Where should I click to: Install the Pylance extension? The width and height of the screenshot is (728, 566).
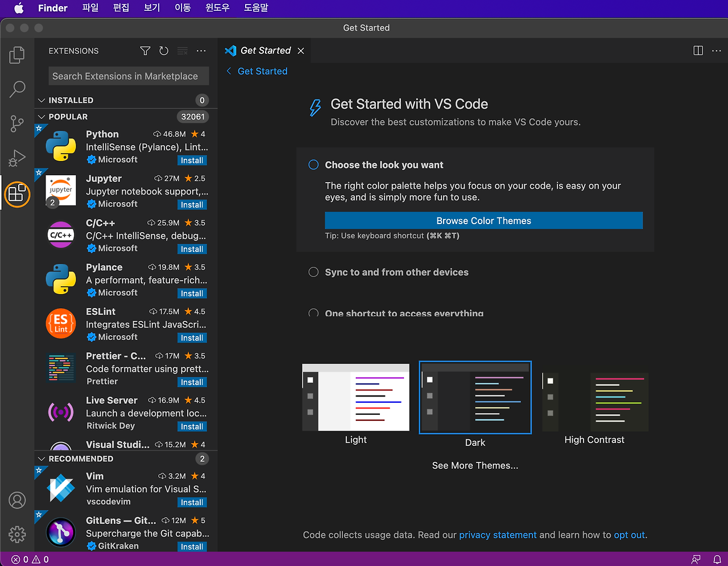pyautogui.click(x=192, y=294)
